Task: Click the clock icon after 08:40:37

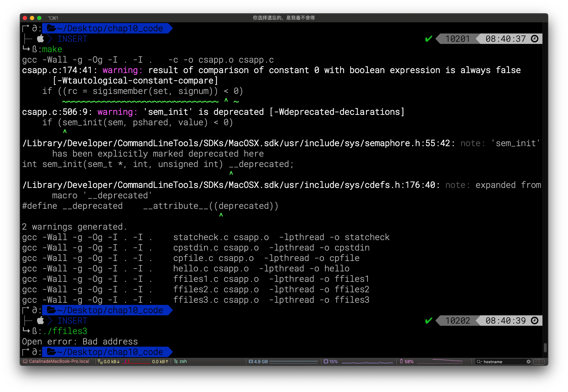Action: point(535,39)
